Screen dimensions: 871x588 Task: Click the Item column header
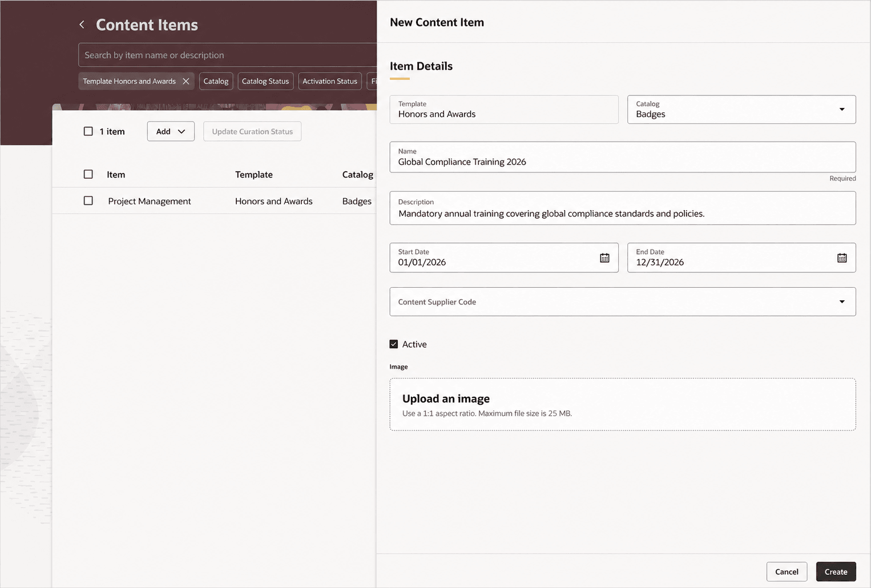(x=116, y=174)
